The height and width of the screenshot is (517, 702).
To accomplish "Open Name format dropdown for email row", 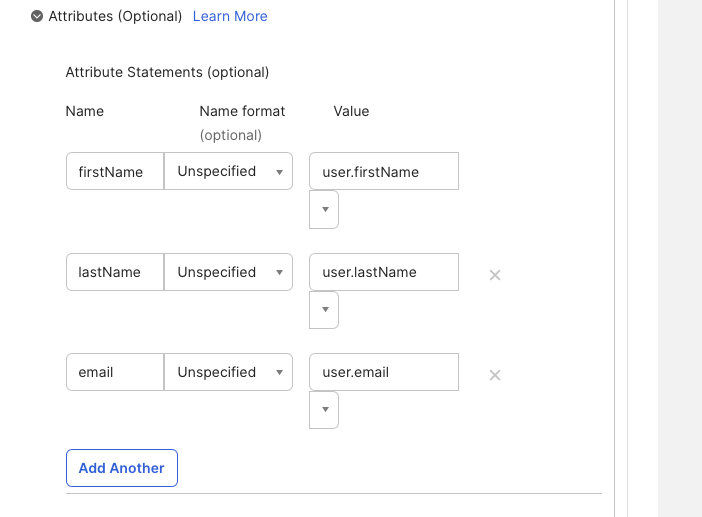I will [228, 372].
